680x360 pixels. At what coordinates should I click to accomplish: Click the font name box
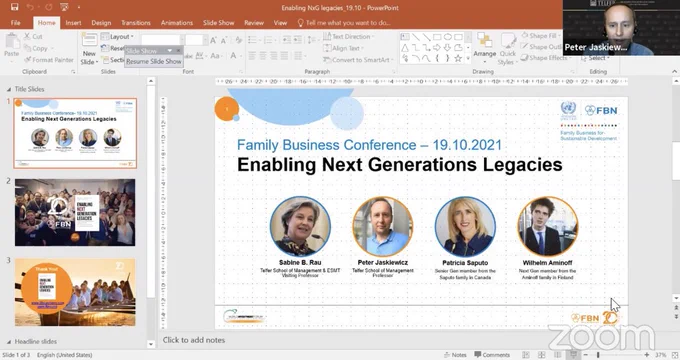tap(160, 40)
